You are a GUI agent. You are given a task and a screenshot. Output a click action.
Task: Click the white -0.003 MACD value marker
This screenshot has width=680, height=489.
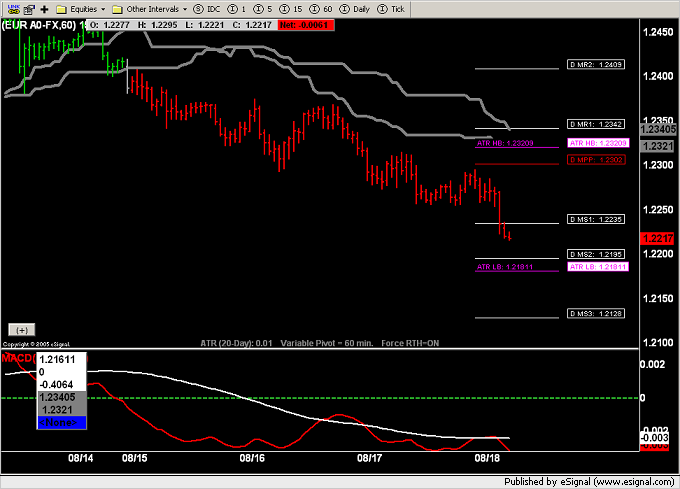(654, 437)
